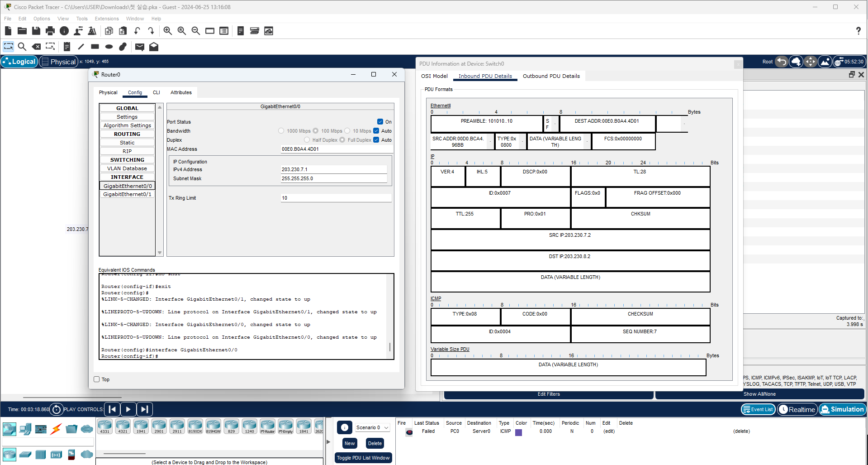Set workspace background image icon
The image size is (868, 465).
pyautogui.click(x=825, y=62)
